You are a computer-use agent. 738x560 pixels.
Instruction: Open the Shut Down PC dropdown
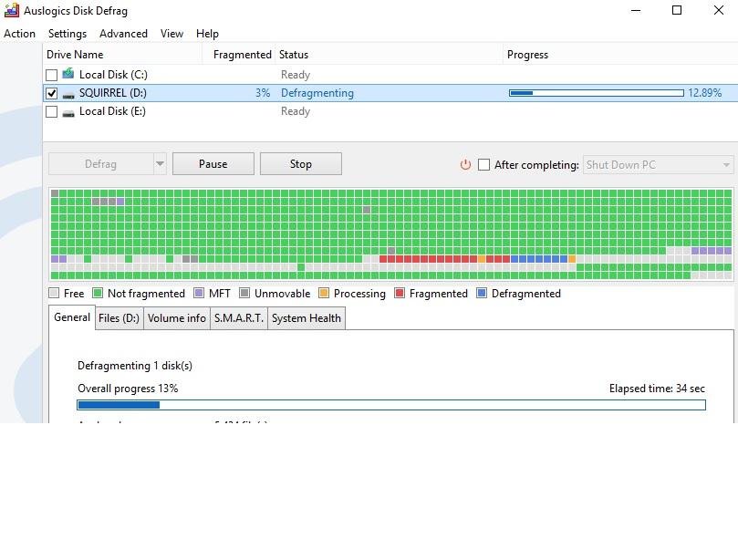658,165
